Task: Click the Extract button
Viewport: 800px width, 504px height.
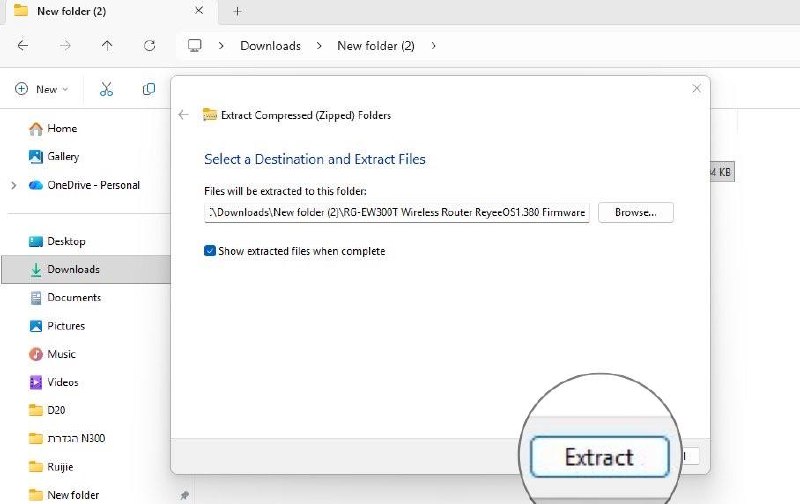Action: [x=599, y=457]
